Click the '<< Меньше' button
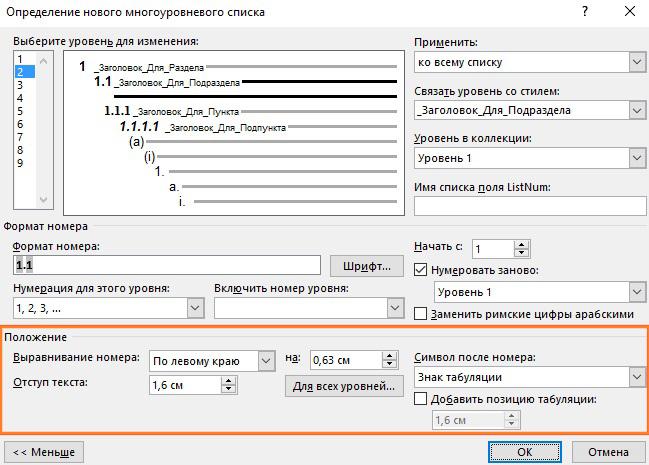 43,449
